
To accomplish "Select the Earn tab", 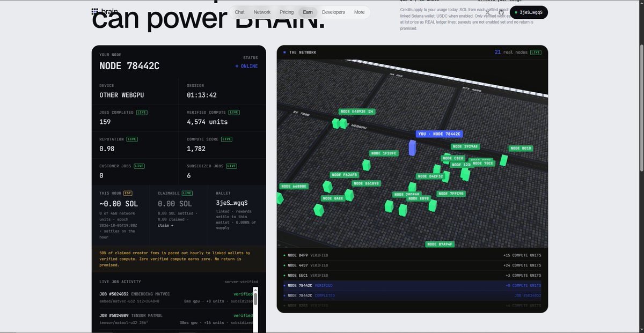I will point(308,12).
